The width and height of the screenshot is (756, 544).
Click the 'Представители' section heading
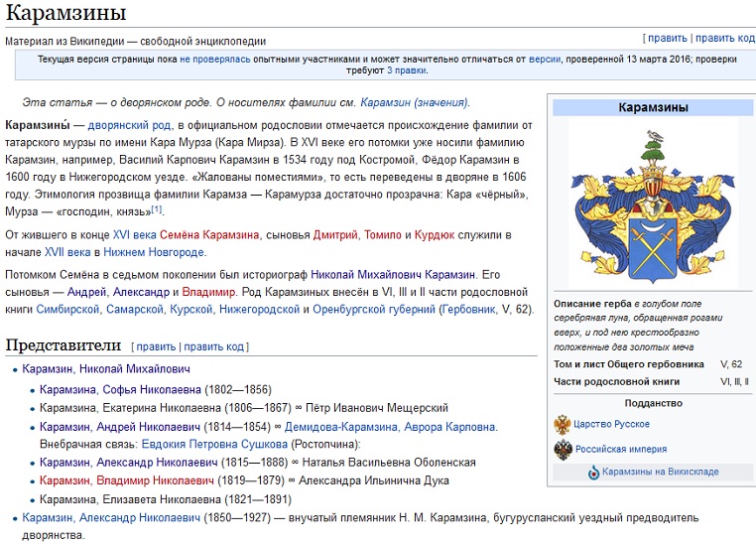63,345
